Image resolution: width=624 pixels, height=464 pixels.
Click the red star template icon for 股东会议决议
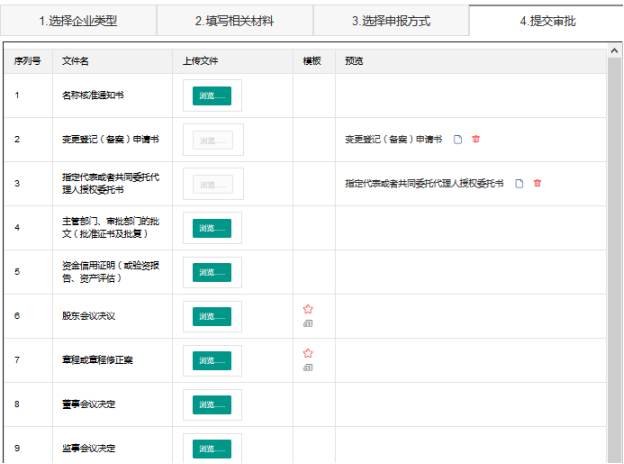pos(308,309)
